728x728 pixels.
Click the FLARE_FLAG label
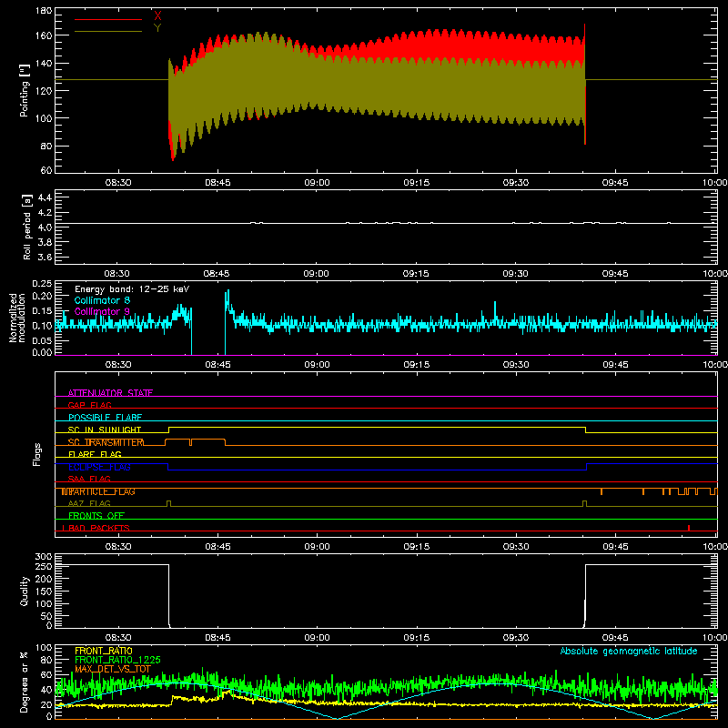click(95, 454)
